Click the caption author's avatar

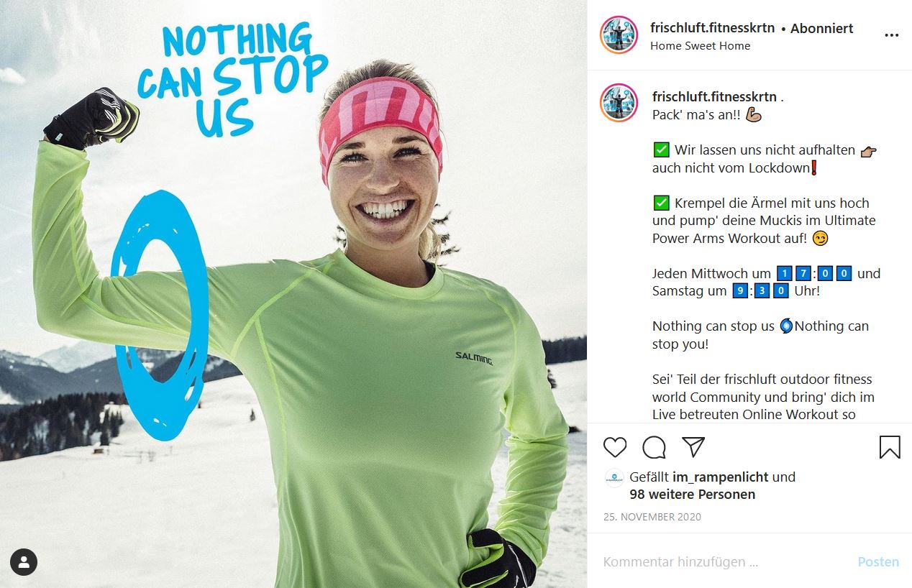pos(619,103)
